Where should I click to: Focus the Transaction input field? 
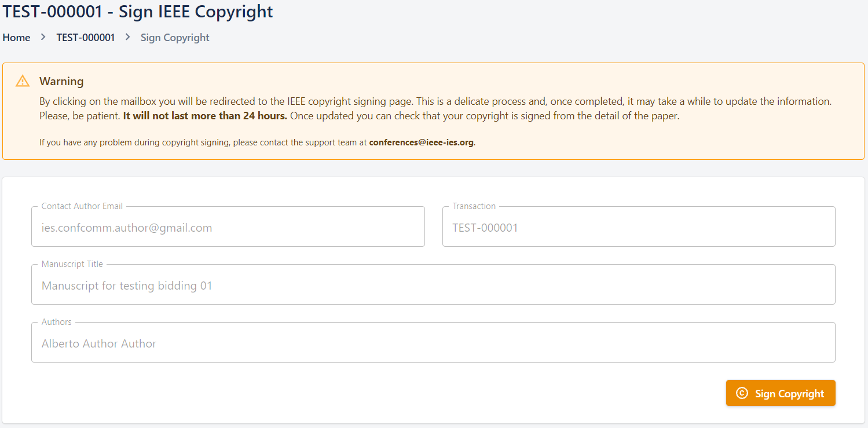639,228
